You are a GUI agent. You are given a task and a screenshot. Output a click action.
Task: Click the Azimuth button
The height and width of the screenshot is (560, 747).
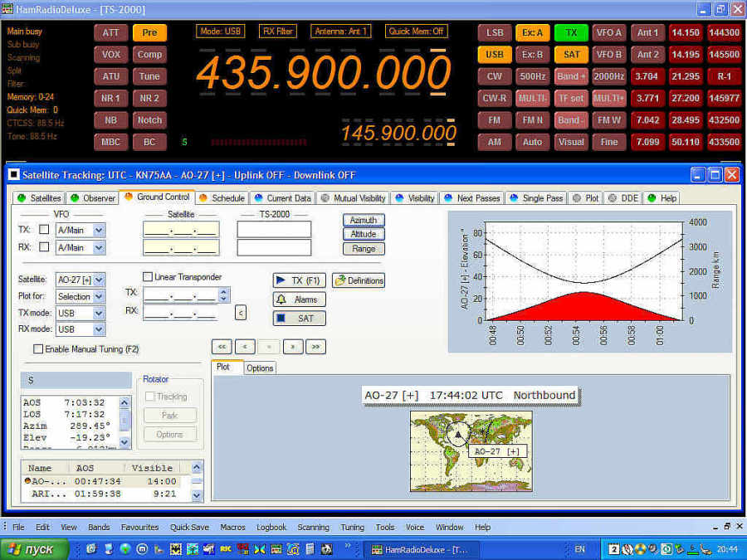tap(364, 220)
